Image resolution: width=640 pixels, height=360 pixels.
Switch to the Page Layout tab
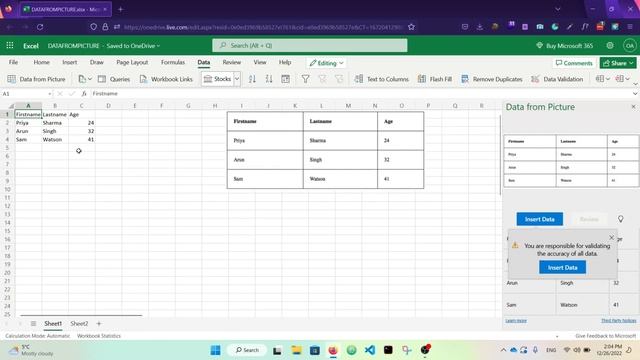tap(132, 62)
